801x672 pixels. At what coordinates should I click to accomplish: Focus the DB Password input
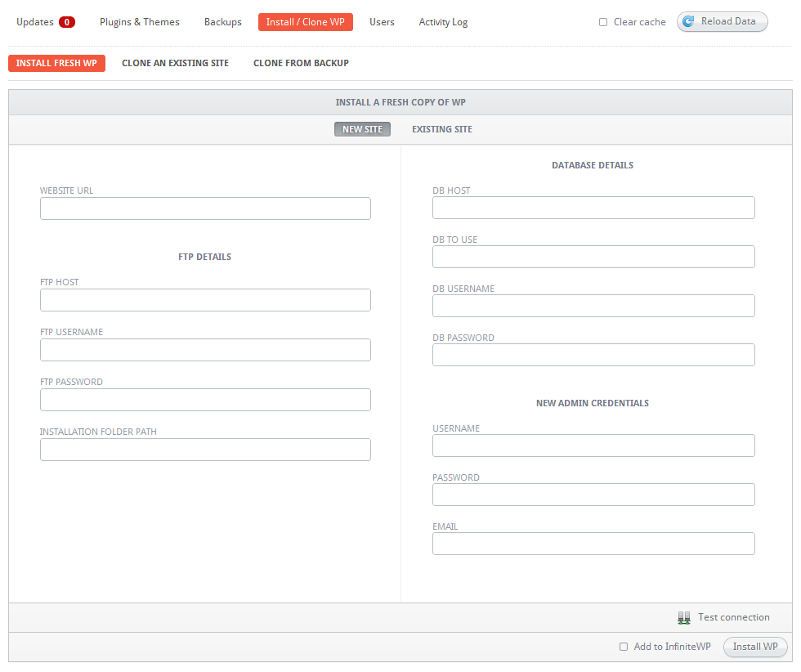(593, 355)
